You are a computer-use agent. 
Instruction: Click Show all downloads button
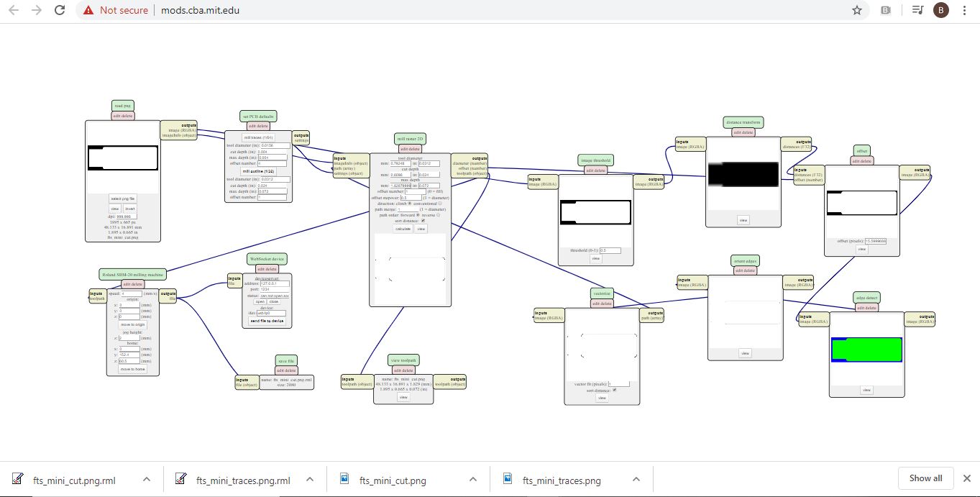pos(925,478)
